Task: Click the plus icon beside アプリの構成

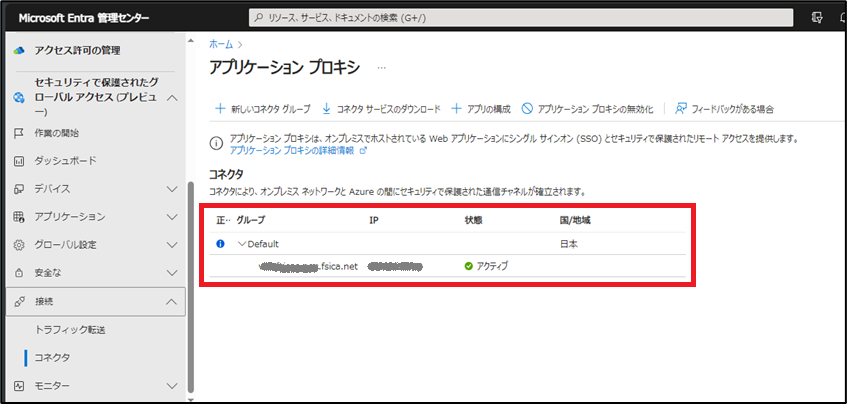Action: click(456, 109)
